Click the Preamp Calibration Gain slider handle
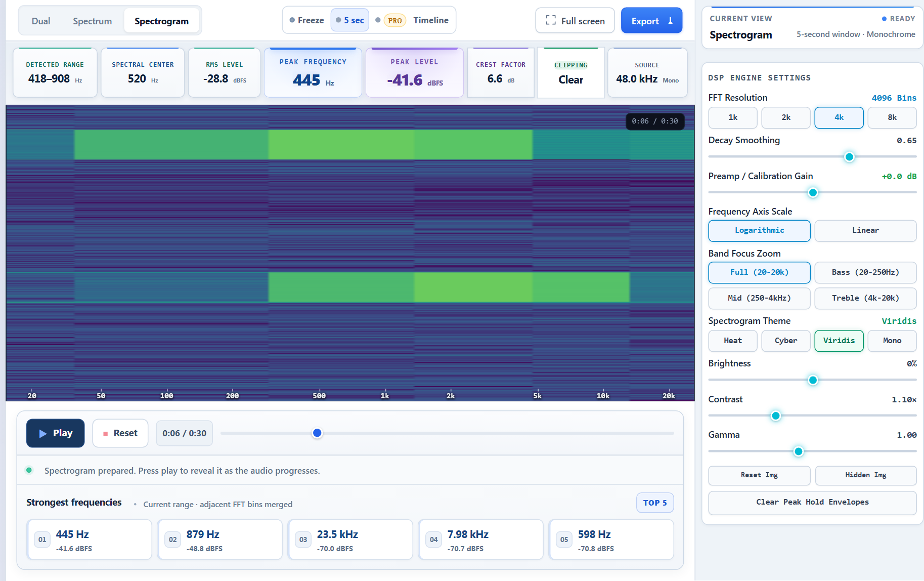Viewport: 924px width, 581px height. click(813, 193)
